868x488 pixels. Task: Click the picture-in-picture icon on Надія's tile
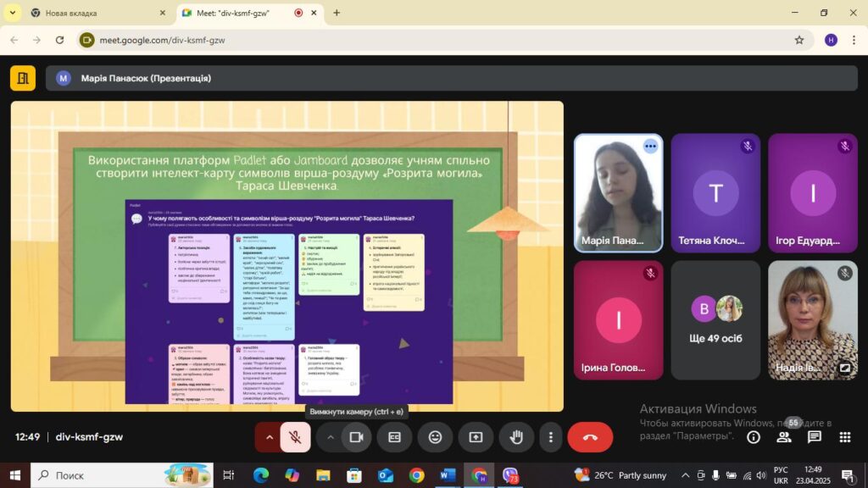pyautogui.click(x=845, y=368)
